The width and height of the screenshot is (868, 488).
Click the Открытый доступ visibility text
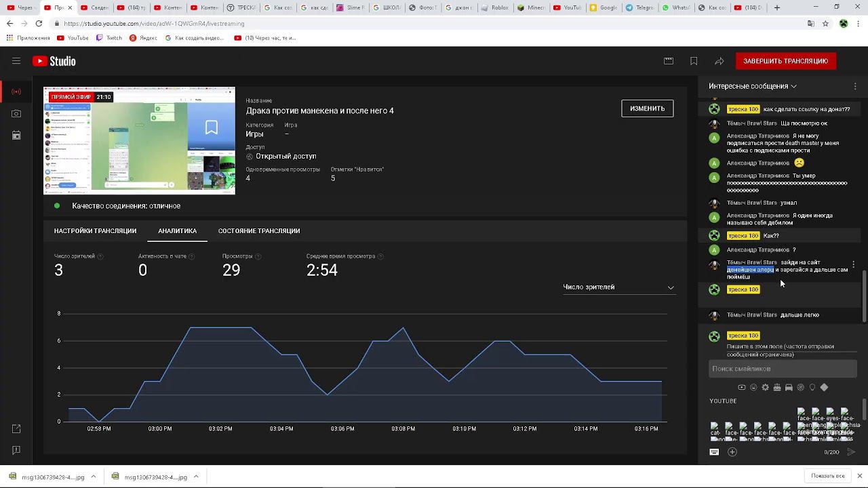[285, 157]
